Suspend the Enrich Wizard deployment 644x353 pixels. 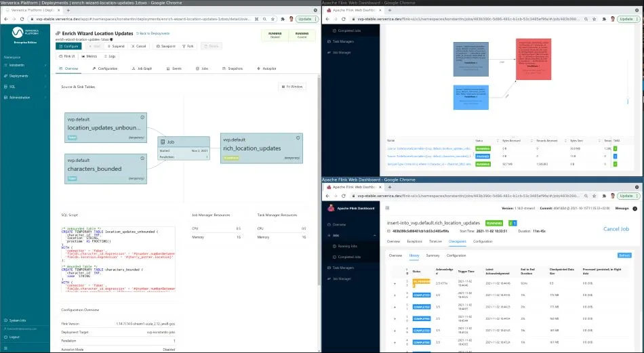tap(115, 46)
